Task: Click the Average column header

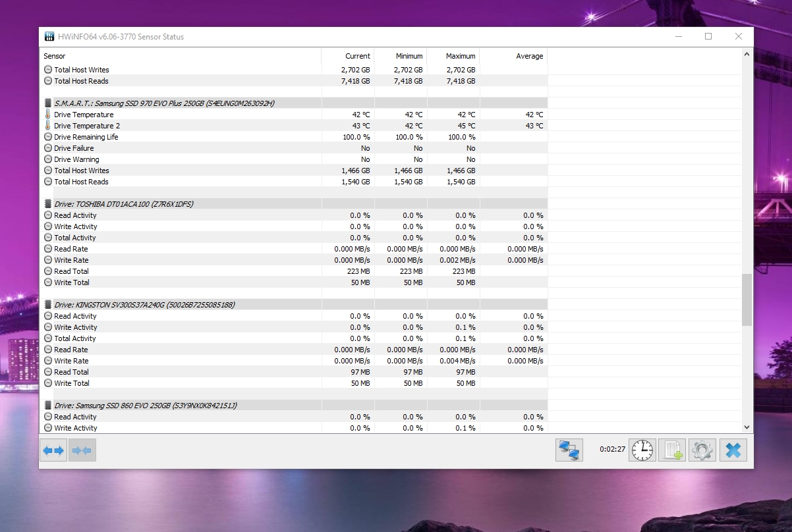Action: click(513, 56)
